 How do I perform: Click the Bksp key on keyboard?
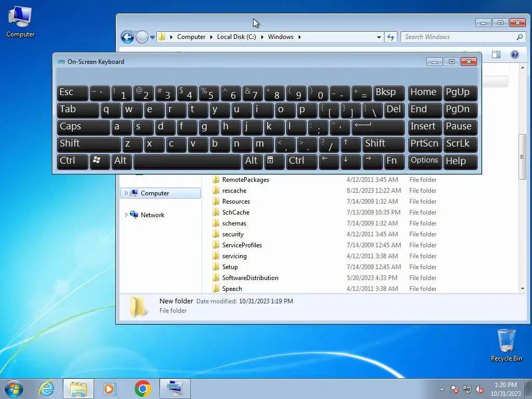[x=389, y=94]
